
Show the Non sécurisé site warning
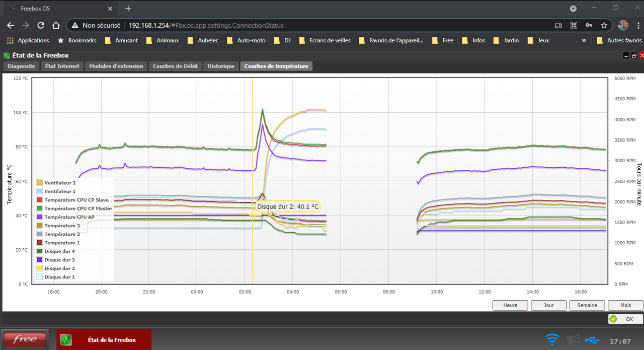click(96, 25)
